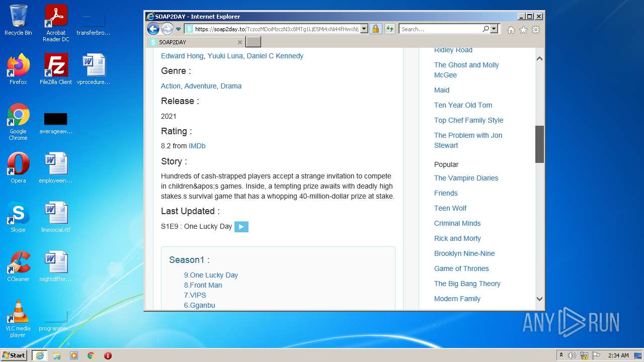
Task: Open the Start menu button
Action: [x=14, y=355]
